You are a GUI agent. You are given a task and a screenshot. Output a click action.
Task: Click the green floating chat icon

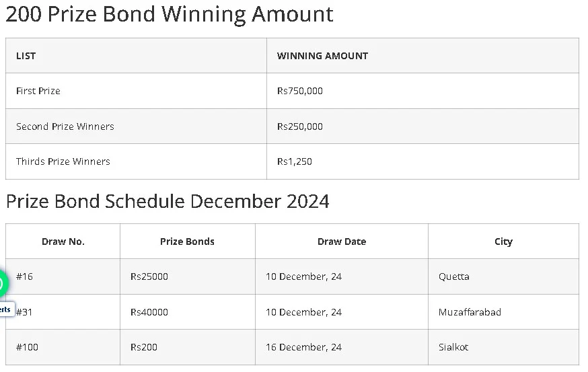point(2,284)
